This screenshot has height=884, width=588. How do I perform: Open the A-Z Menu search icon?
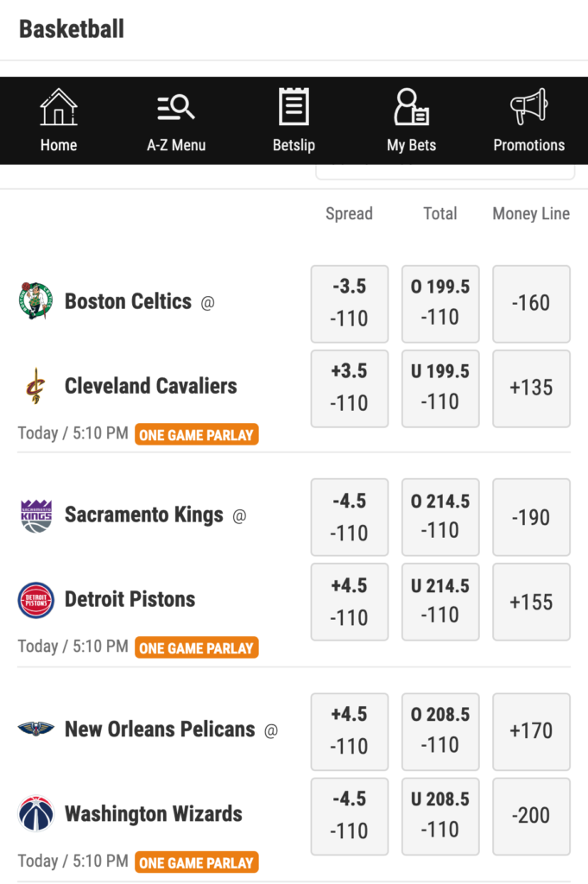click(176, 108)
